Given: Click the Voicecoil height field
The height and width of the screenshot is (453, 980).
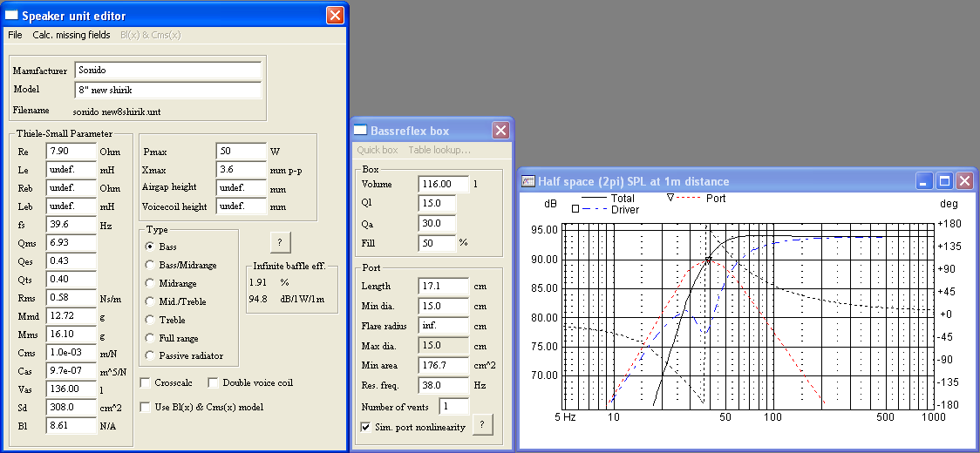Looking at the screenshot, I should point(242,206).
